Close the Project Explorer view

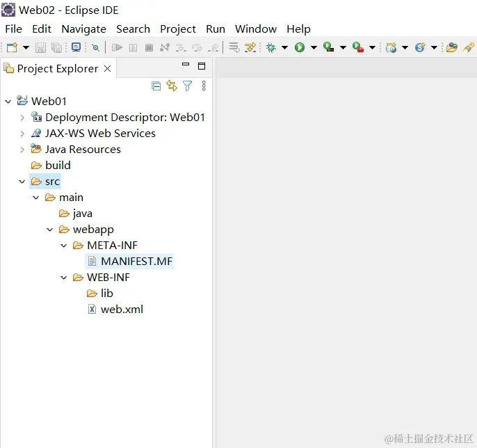click(107, 68)
